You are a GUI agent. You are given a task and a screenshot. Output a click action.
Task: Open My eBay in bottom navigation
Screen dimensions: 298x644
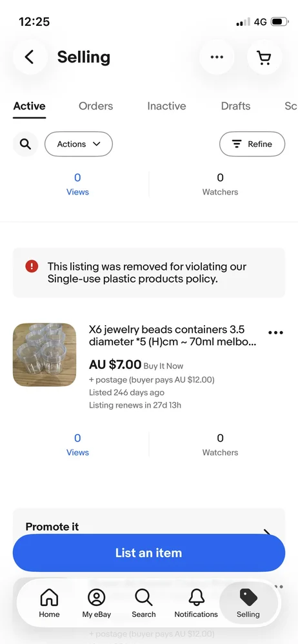[x=97, y=603]
